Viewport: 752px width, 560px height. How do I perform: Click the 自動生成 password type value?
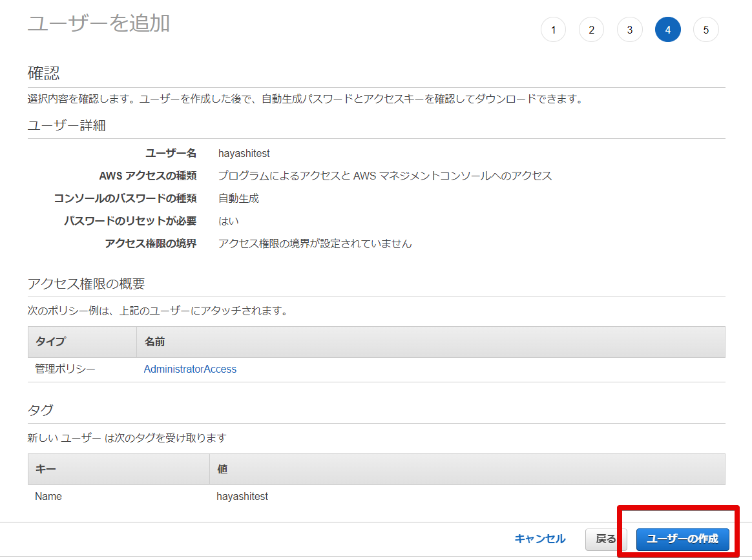(x=238, y=198)
